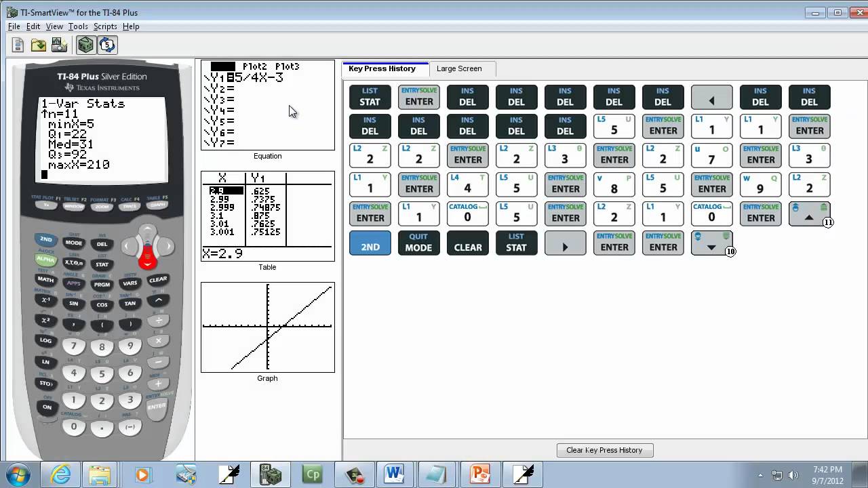The height and width of the screenshot is (488, 868).
Task: Click the ENTER key on the calculator keypad
Action: tap(157, 406)
